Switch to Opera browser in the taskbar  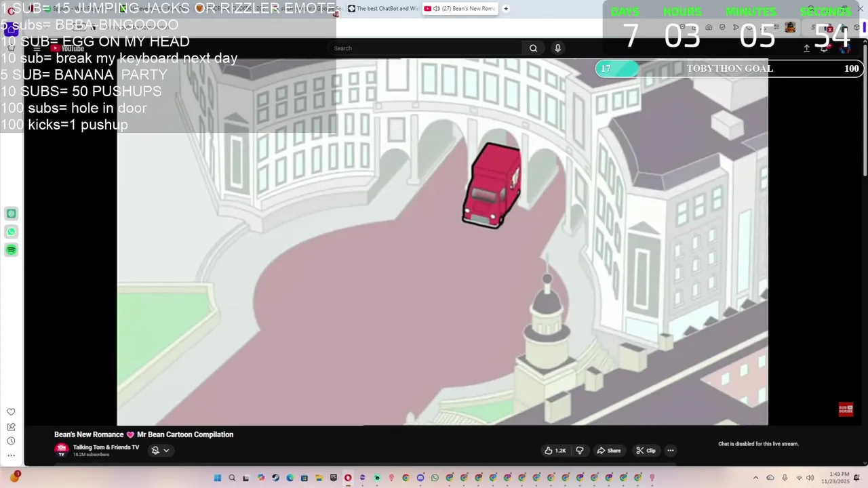click(348, 478)
